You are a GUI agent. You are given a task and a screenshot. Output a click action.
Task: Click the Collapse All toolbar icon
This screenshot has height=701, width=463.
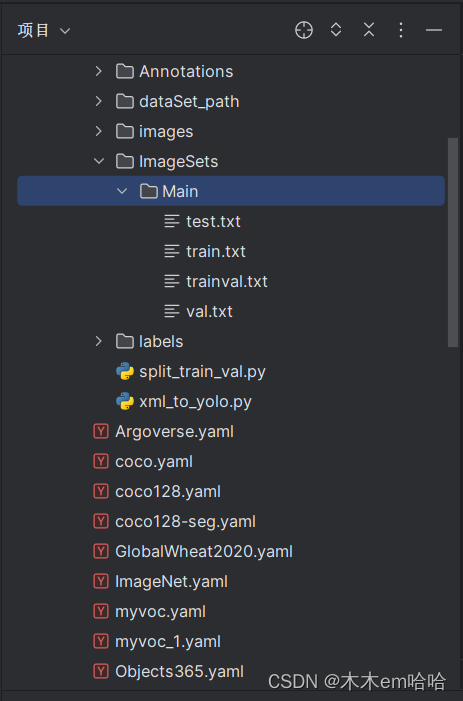369,30
